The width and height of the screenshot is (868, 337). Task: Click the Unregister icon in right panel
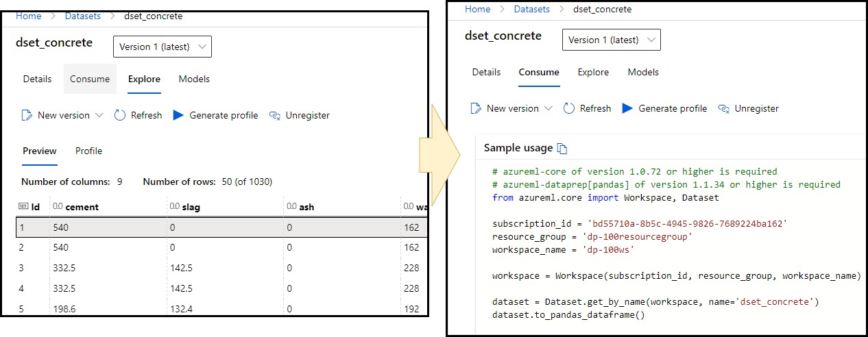pos(724,108)
